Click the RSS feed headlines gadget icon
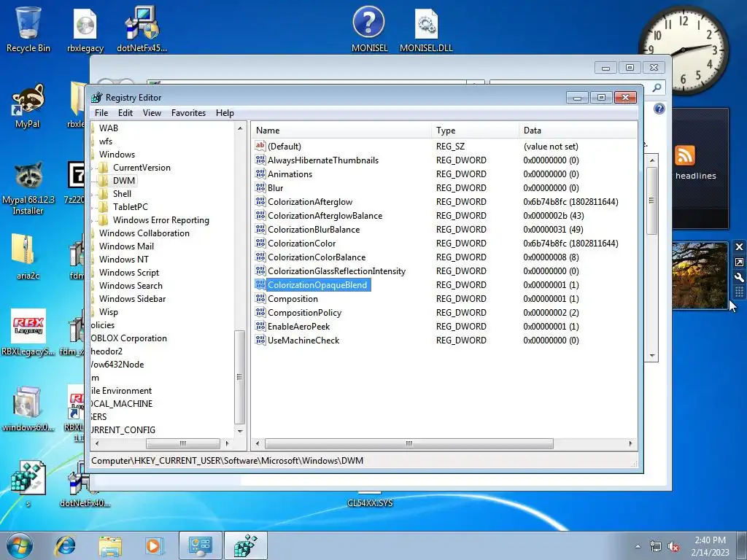The height and width of the screenshot is (560, 747). (684, 156)
